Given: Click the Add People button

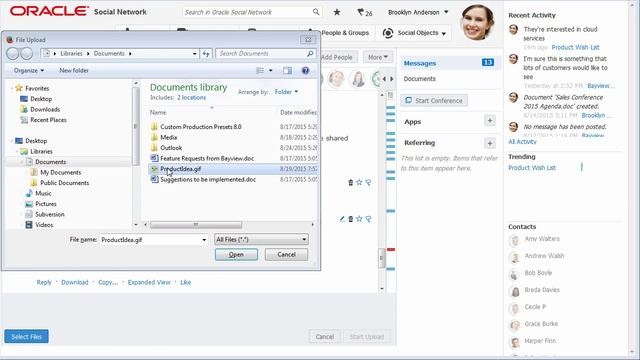Looking at the screenshot, I should (337, 57).
